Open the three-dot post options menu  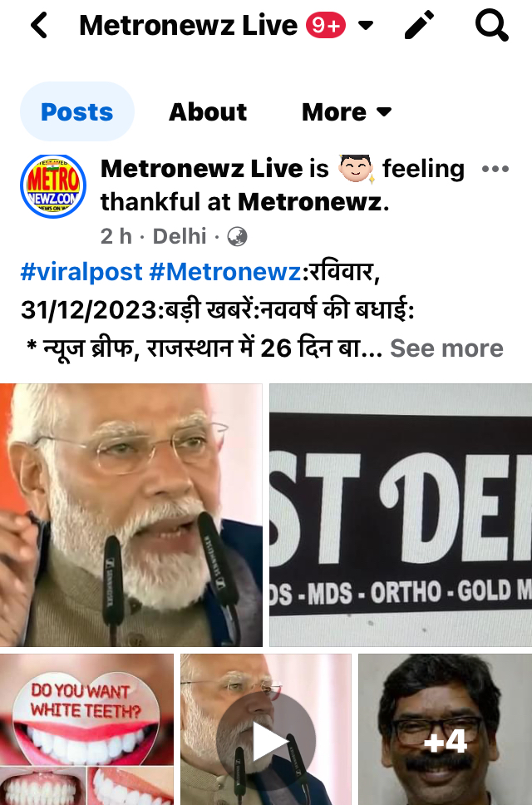pyautogui.click(x=495, y=169)
